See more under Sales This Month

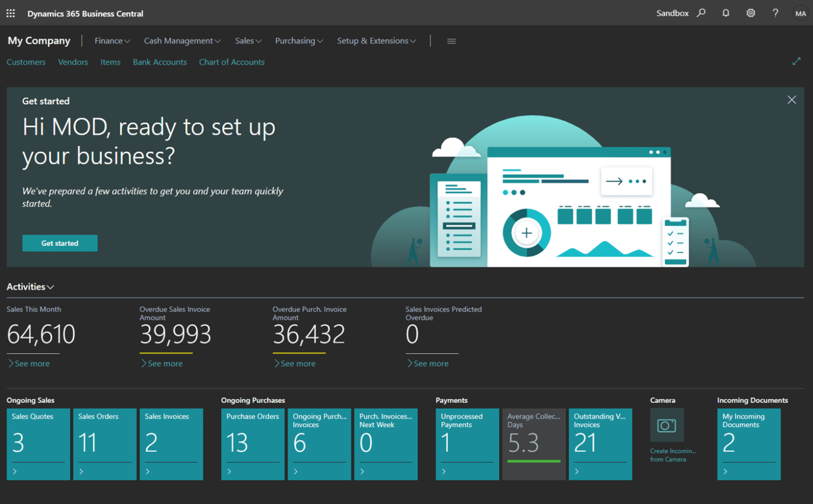point(29,364)
